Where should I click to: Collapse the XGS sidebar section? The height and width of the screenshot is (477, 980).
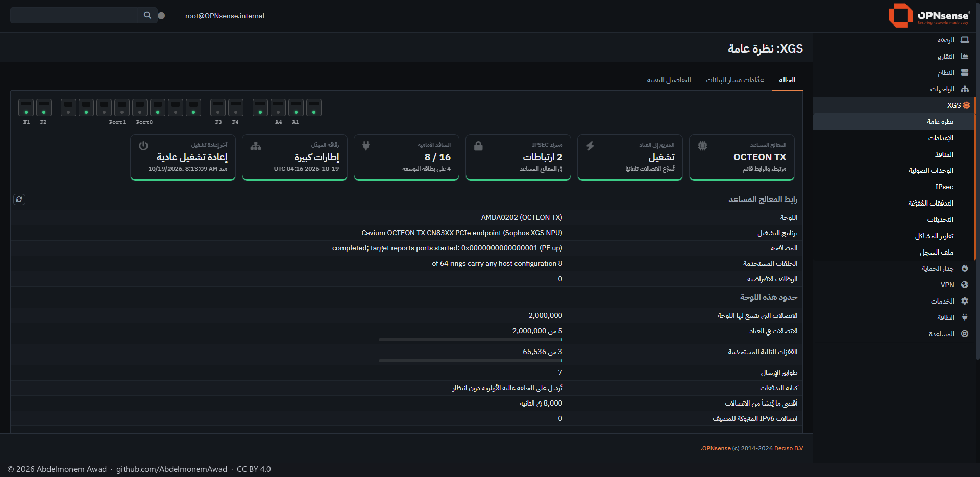893,105
